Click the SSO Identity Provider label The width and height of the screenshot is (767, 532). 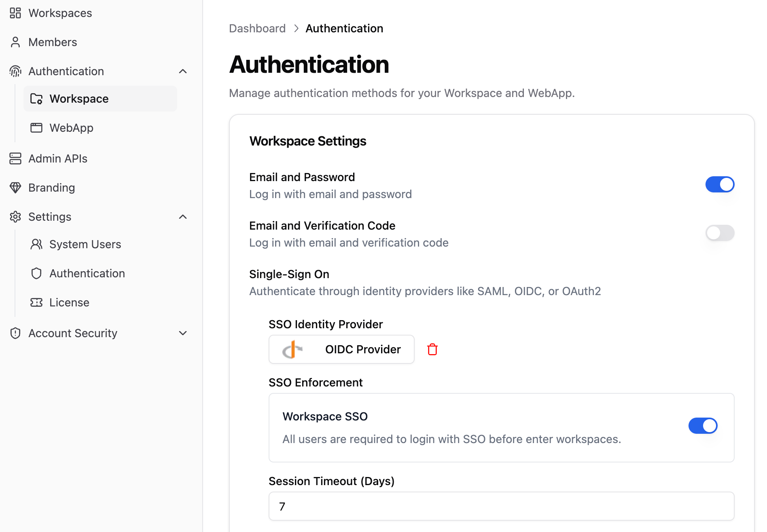click(x=326, y=324)
